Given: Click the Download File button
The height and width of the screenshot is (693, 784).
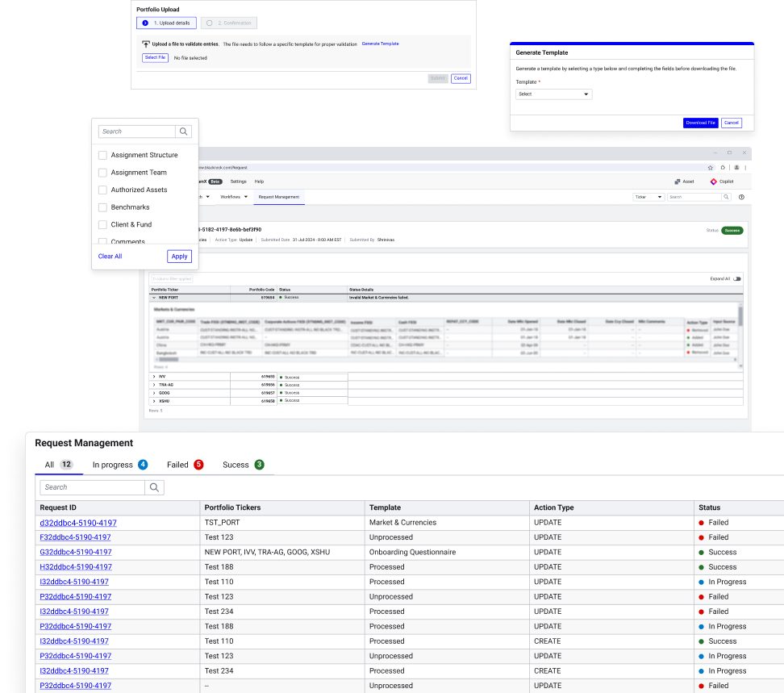Looking at the screenshot, I should tap(700, 123).
